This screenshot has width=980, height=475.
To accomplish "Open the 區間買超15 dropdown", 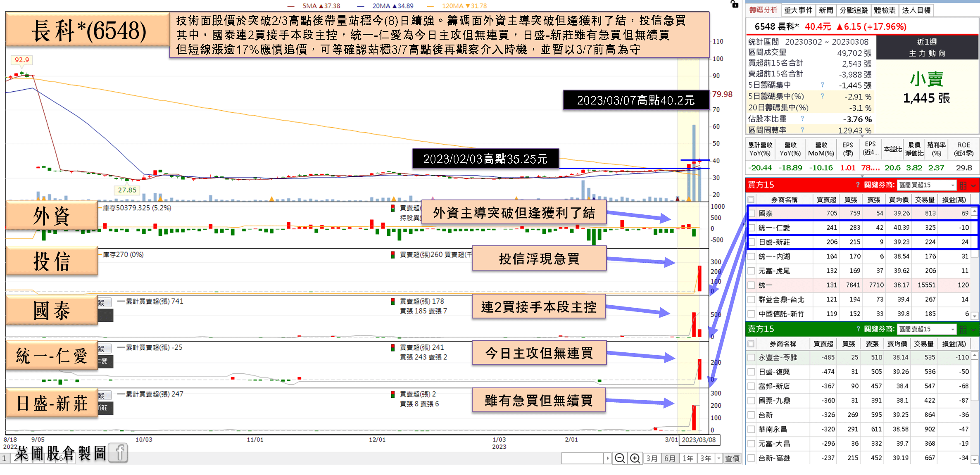I will 927,185.
